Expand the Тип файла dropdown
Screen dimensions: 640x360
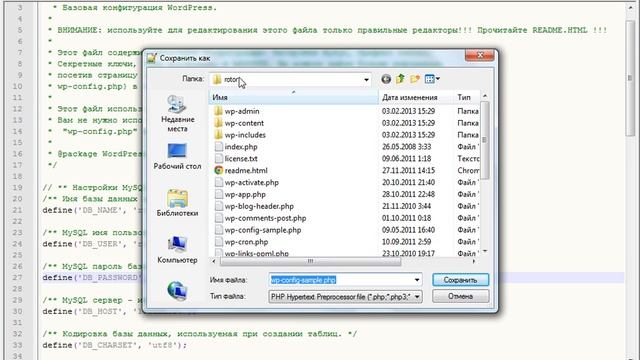pyautogui.click(x=417, y=297)
